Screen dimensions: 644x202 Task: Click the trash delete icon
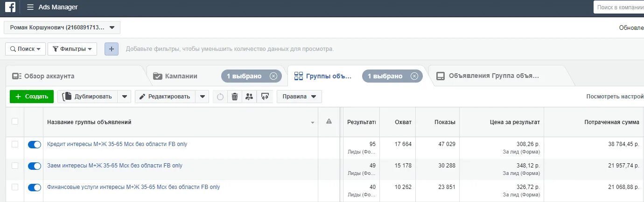[235, 97]
